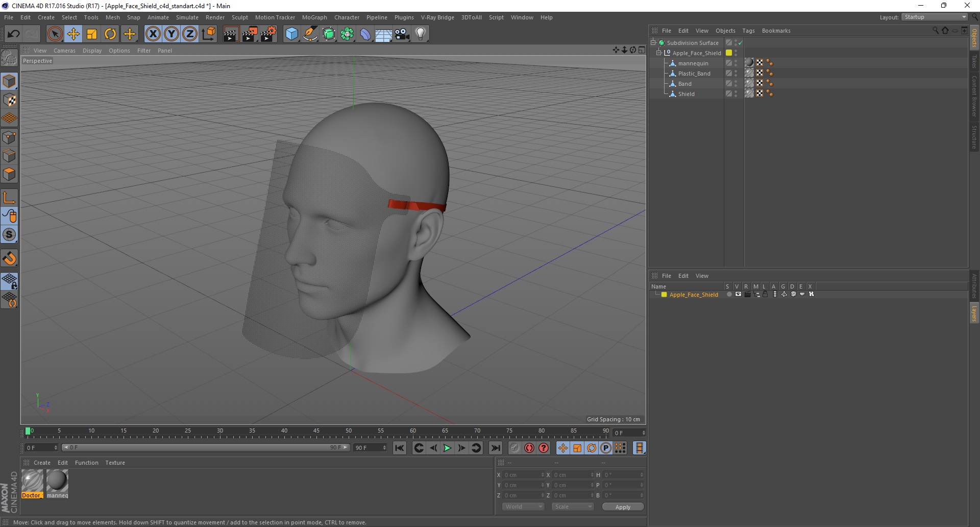Open the Layers side tab

[x=974, y=313]
